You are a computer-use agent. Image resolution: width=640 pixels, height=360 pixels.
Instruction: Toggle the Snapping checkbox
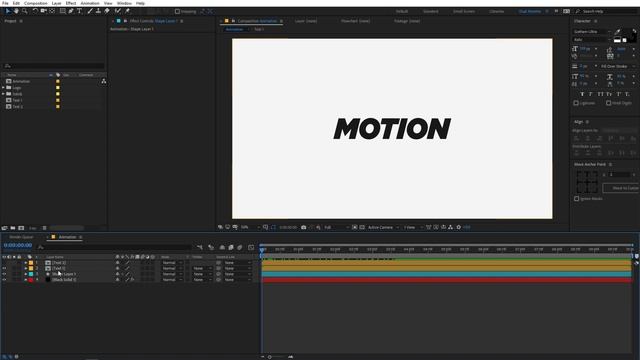click(178, 11)
